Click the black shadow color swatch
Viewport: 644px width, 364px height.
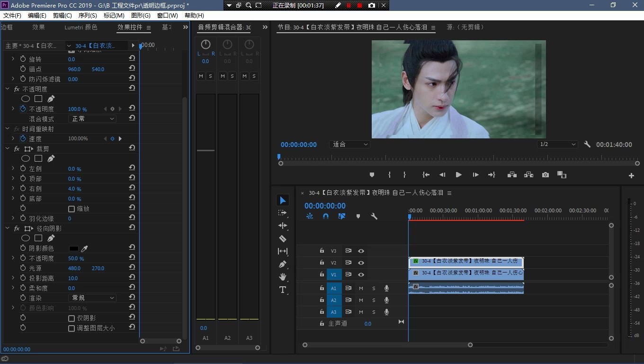click(73, 248)
